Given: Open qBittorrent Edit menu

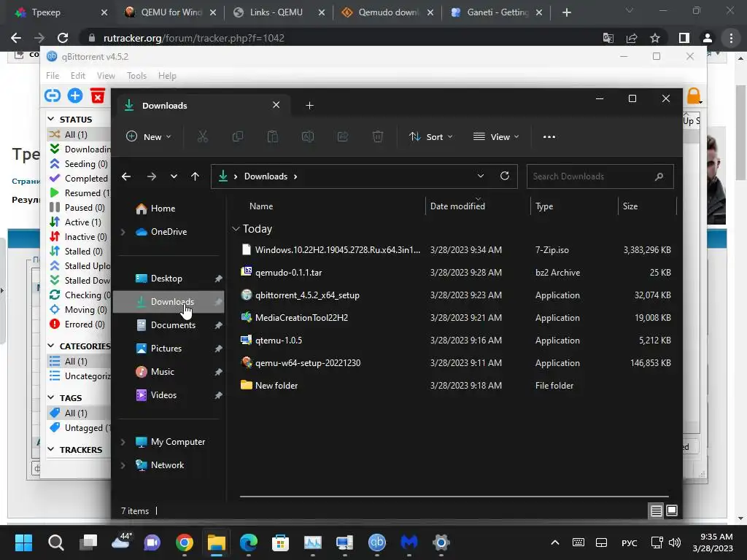Looking at the screenshot, I should pyautogui.click(x=77, y=76).
